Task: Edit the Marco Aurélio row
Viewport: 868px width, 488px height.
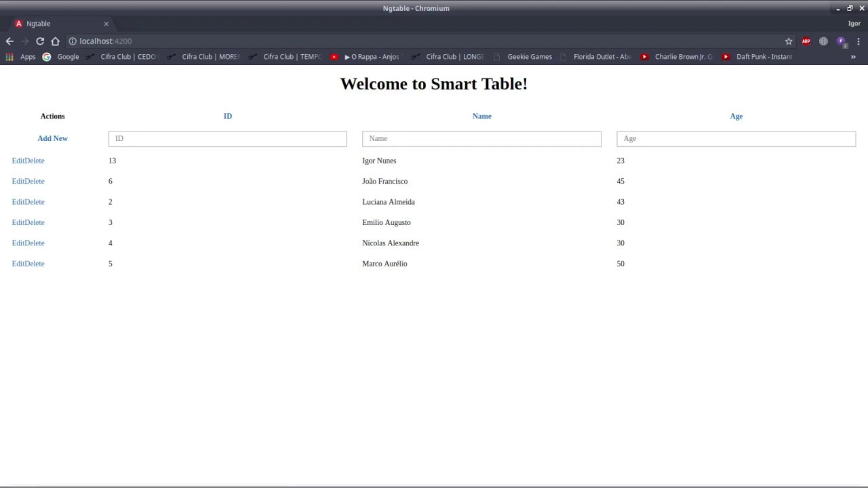Action: 18,264
